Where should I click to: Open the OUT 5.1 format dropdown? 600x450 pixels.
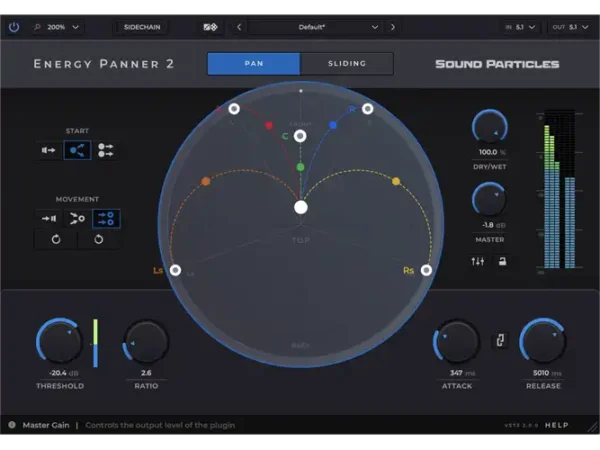pos(570,27)
